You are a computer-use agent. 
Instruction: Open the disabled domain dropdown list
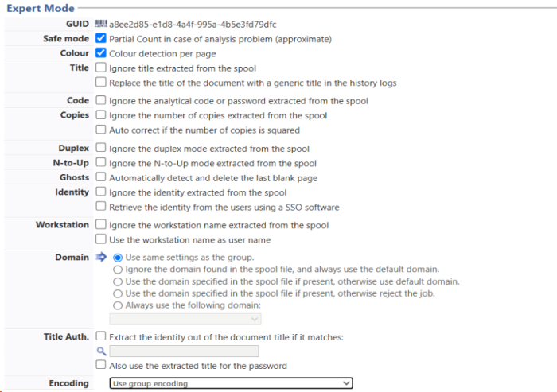tap(185, 319)
